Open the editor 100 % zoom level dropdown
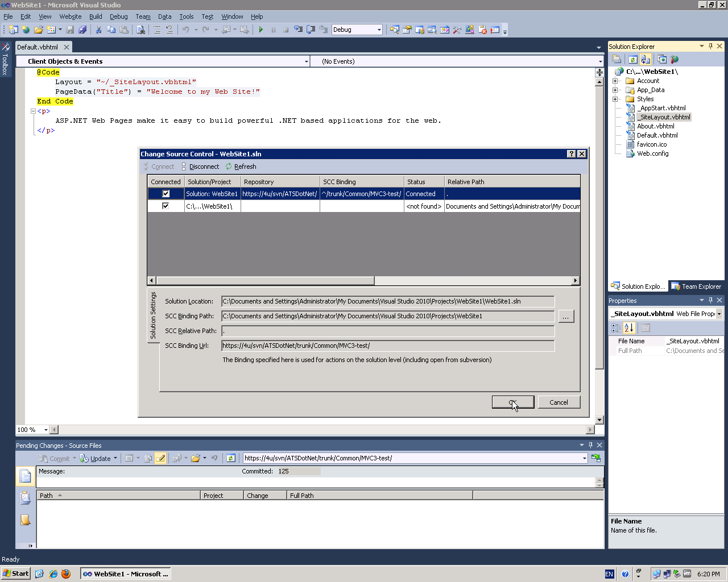This screenshot has width=728, height=582. (x=46, y=430)
